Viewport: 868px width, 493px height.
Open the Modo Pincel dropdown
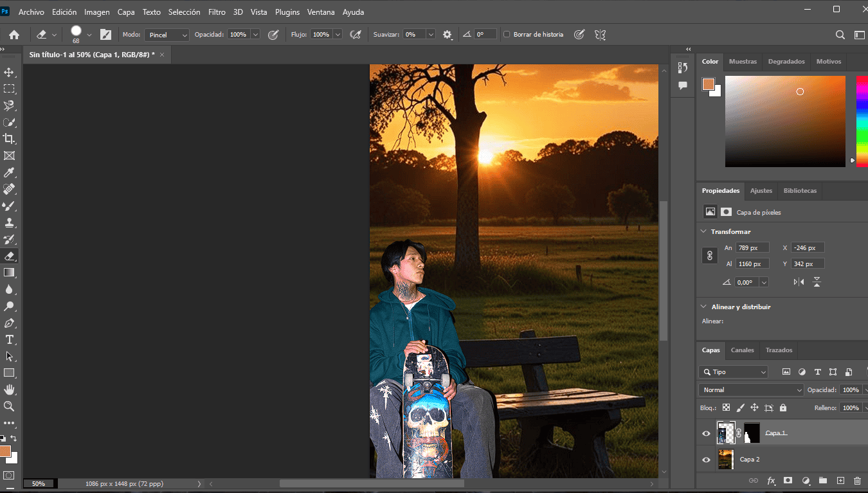[x=167, y=35]
